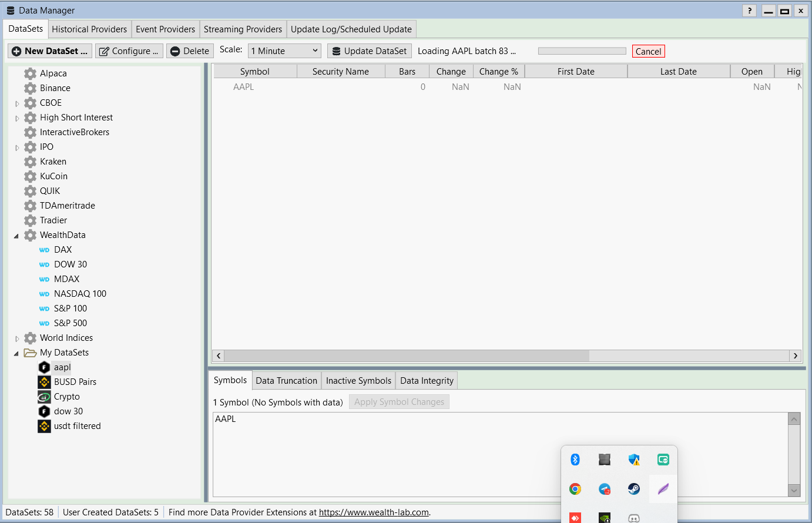812x523 pixels.
Task: Open the wealth-lab.com link
Action: [x=374, y=512]
